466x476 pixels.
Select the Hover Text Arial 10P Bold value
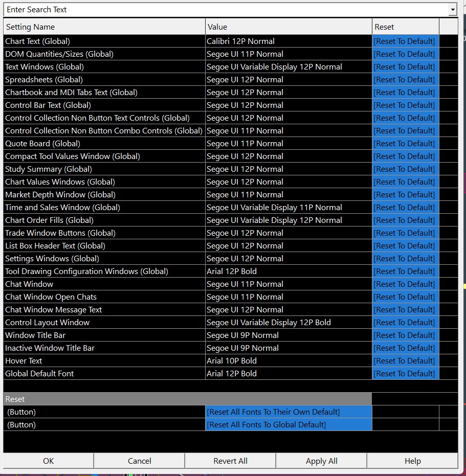[x=289, y=360]
